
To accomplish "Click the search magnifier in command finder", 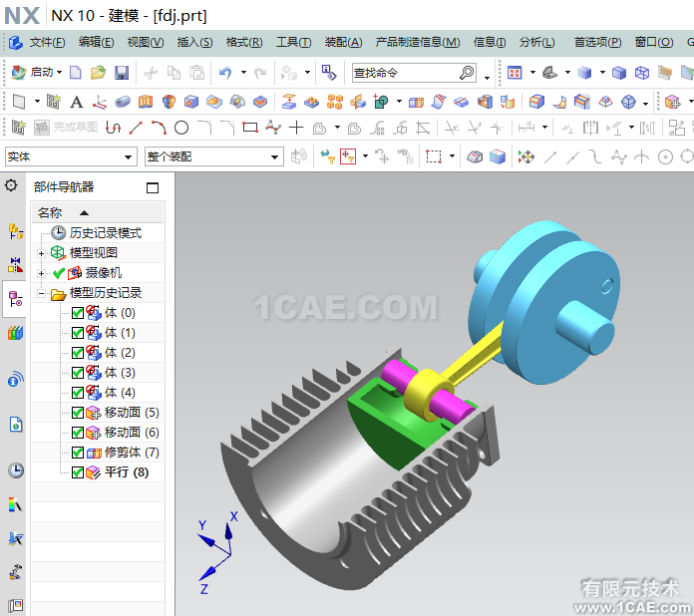I will (x=467, y=72).
